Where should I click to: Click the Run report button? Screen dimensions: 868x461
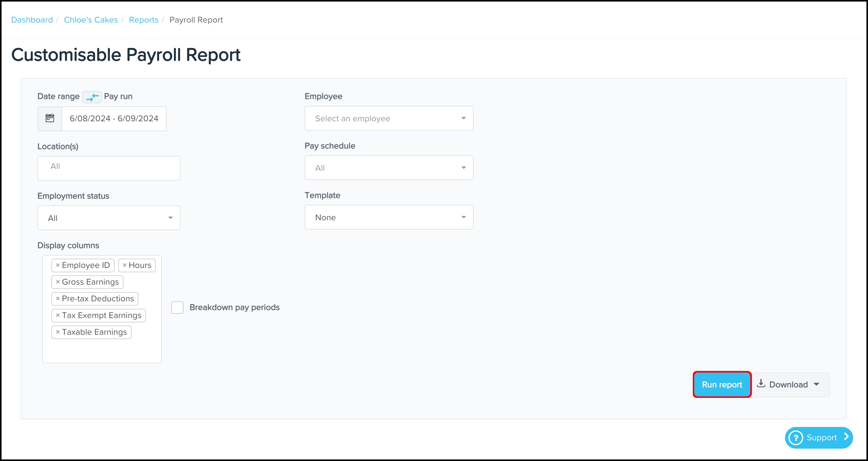[722, 384]
